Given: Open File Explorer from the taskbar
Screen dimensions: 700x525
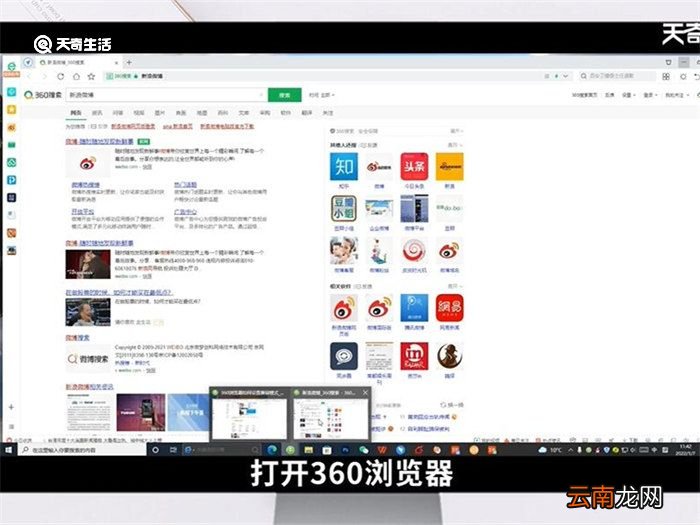Looking at the screenshot, I should 308,450.
